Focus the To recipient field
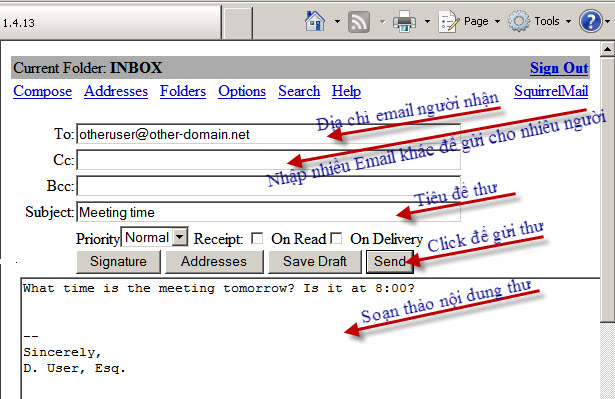615x399 pixels. tap(268, 134)
